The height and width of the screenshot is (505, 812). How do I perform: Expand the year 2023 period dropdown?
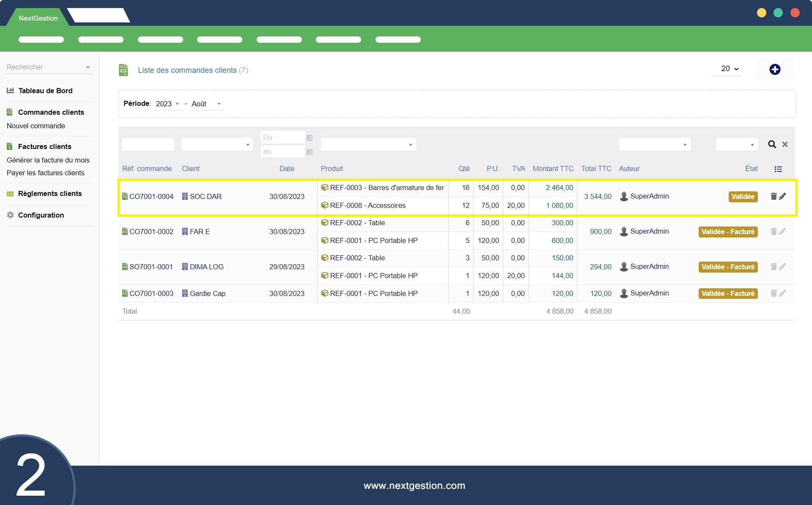[x=167, y=104]
